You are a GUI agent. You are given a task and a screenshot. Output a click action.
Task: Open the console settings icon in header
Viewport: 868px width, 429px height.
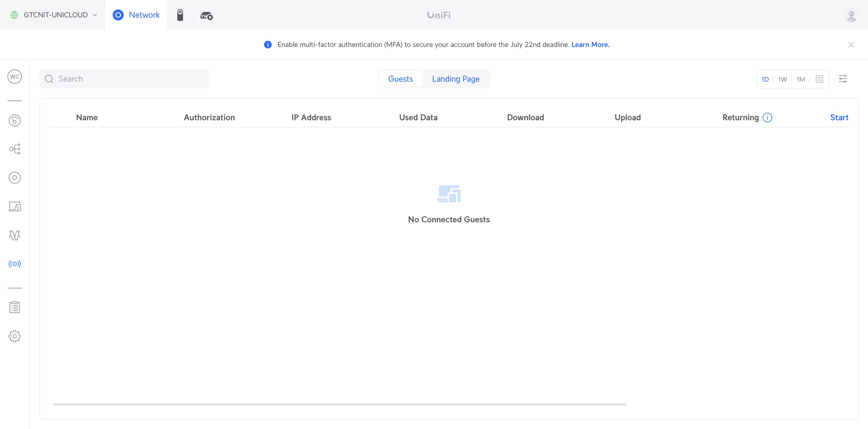[x=206, y=16]
